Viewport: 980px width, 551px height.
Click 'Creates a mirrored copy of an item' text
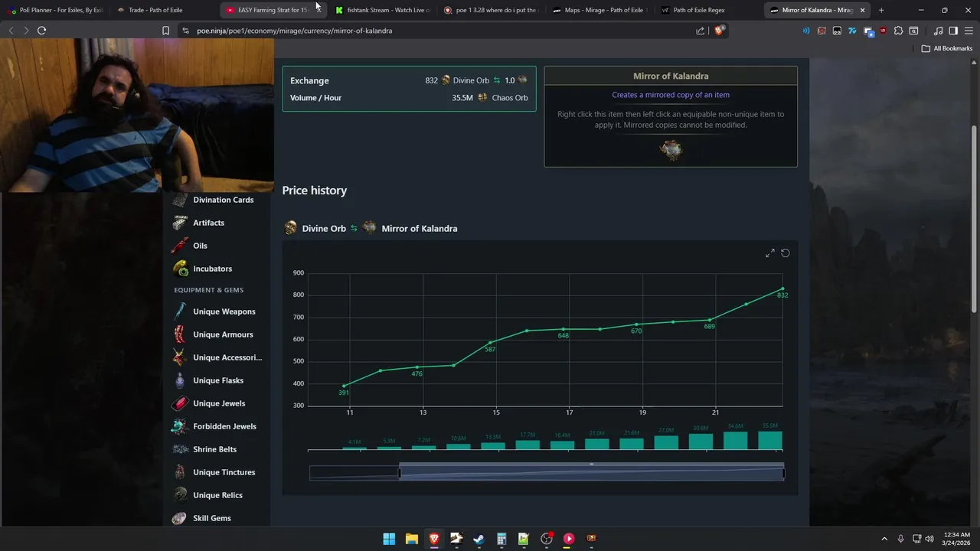[x=671, y=95]
